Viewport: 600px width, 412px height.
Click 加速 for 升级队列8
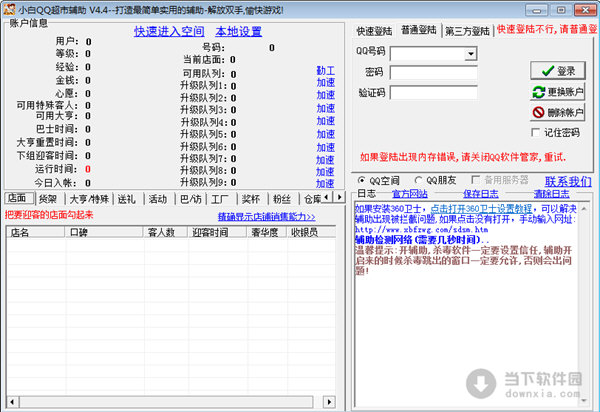[x=325, y=171]
